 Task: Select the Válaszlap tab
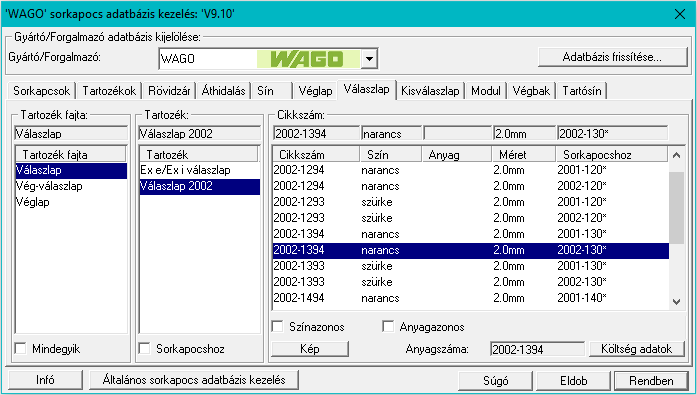tap(366, 89)
